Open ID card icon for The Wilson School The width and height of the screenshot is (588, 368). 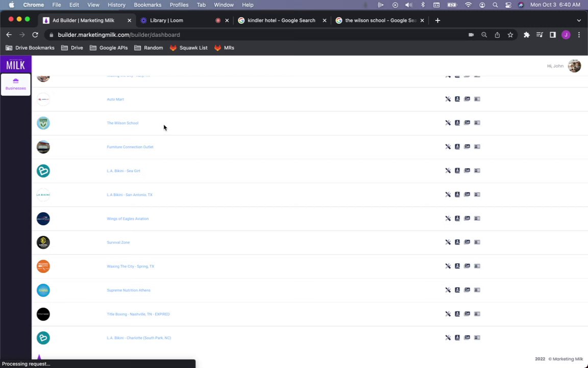click(477, 123)
